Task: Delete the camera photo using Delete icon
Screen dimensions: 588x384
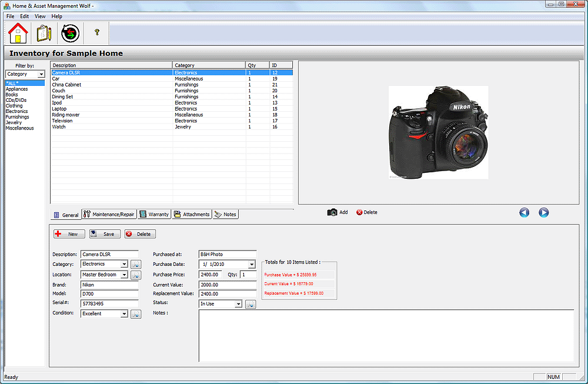Action: [x=360, y=212]
